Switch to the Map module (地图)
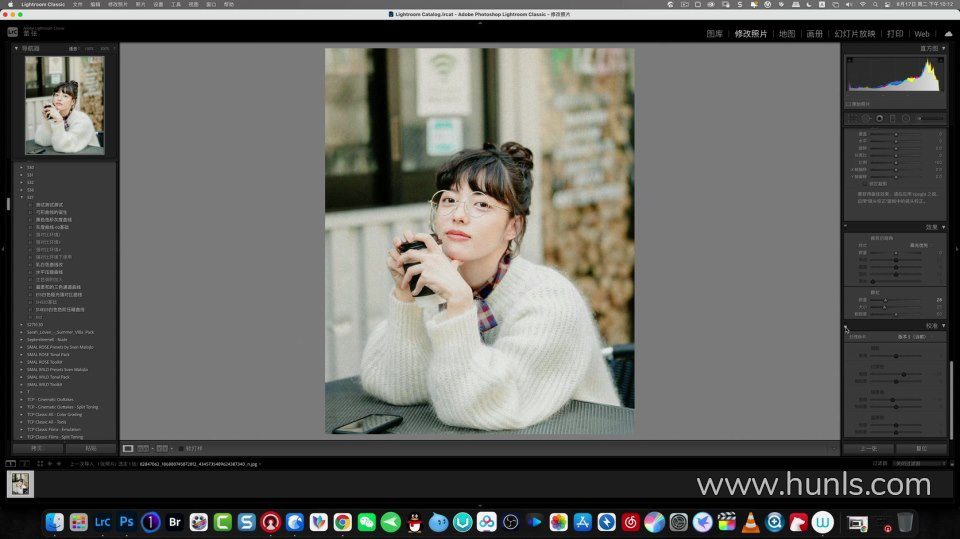 (786, 33)
